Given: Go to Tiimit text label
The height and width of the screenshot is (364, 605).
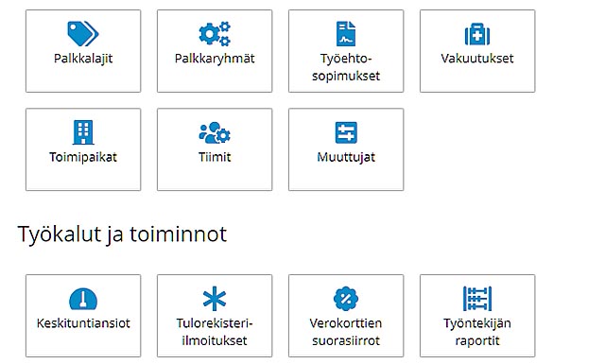Looking at the screenshot, I should tap(215, 157).
